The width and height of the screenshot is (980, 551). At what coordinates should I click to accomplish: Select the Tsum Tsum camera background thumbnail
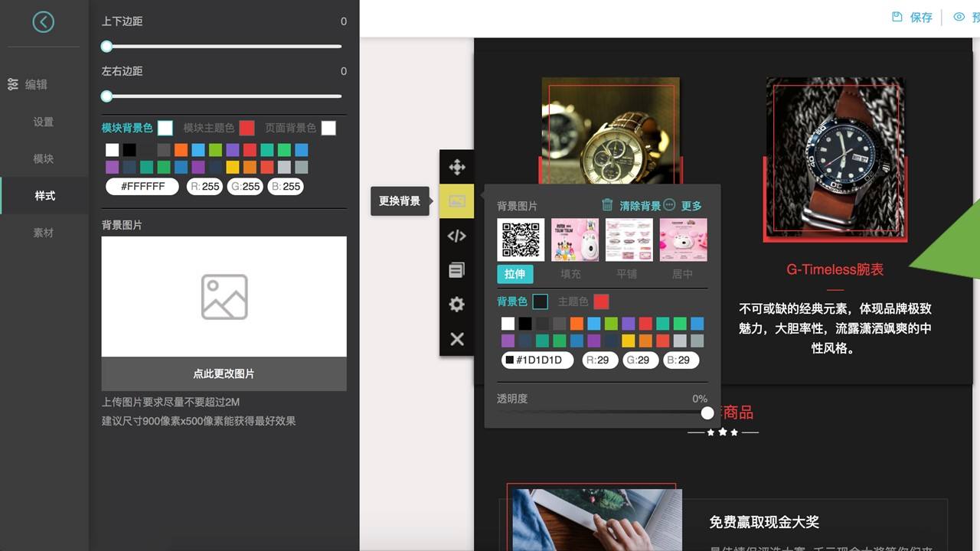coord(575,240)
